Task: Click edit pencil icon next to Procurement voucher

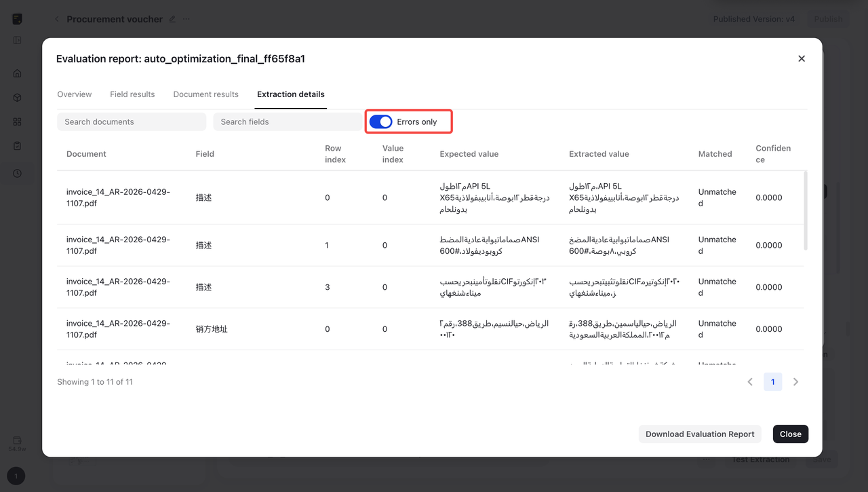Action: coord(172,19)
